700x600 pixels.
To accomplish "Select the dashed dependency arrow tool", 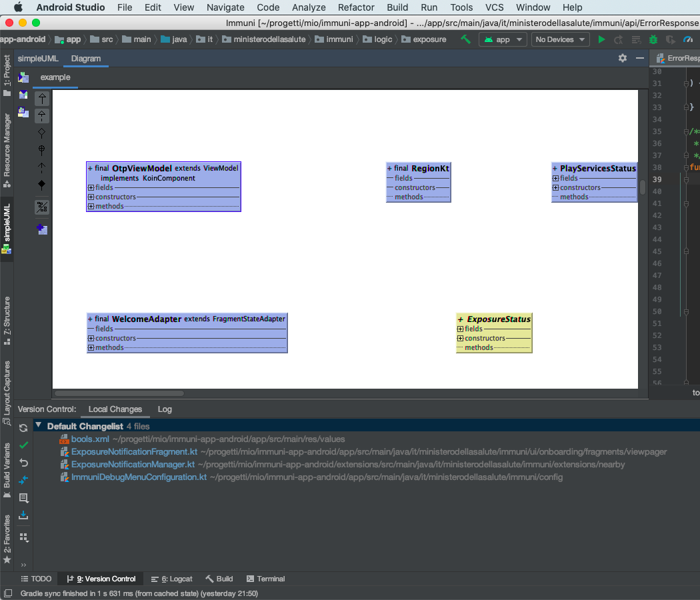I will (x=42, y=167).
